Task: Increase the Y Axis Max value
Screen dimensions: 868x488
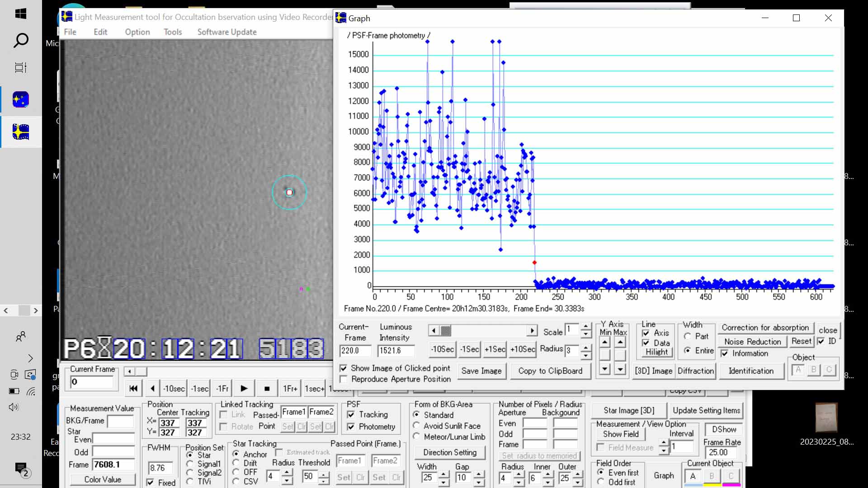Action: click(x=620, y=342)
